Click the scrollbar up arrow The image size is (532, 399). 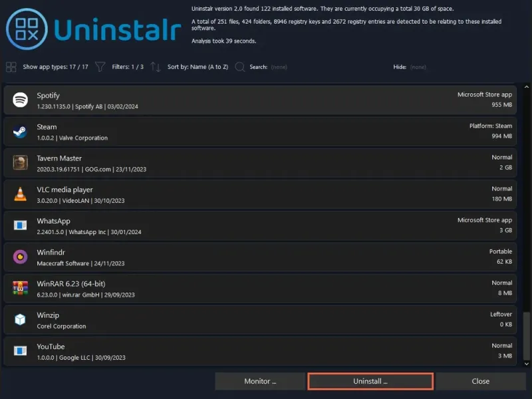point(527,87)
